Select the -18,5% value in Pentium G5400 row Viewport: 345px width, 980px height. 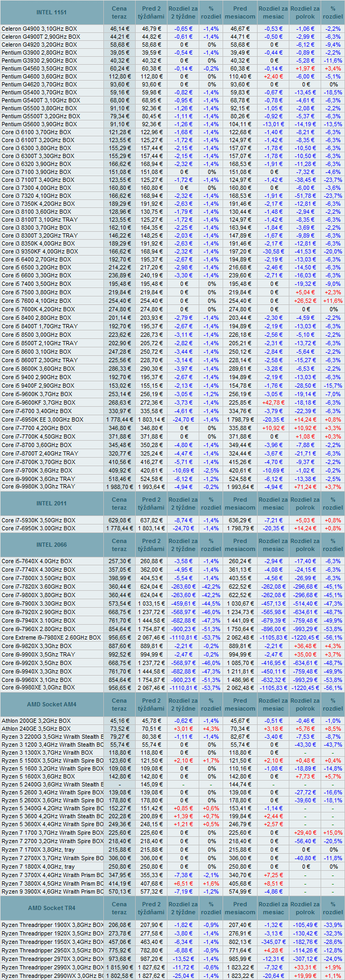coord(333,92)
